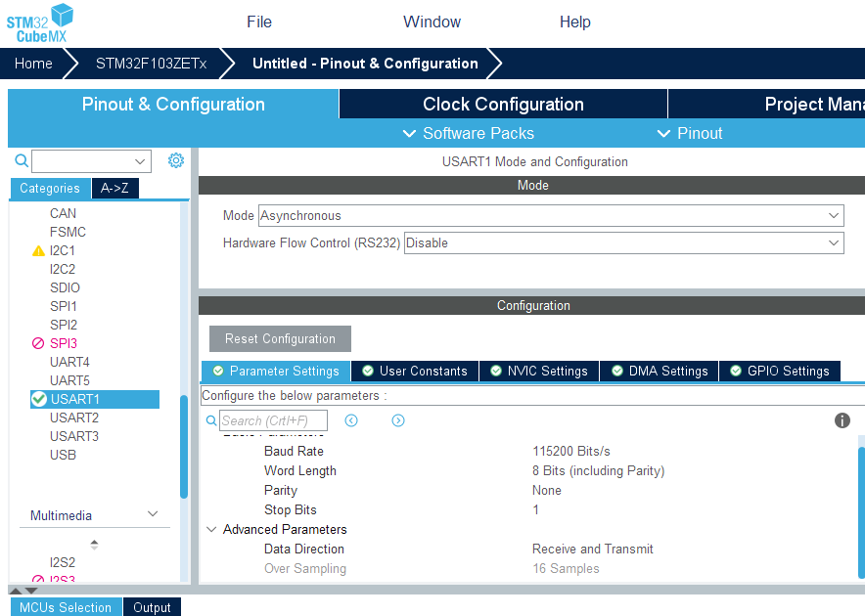
Task: Collapse the Multimedia category
Action: 153,514
